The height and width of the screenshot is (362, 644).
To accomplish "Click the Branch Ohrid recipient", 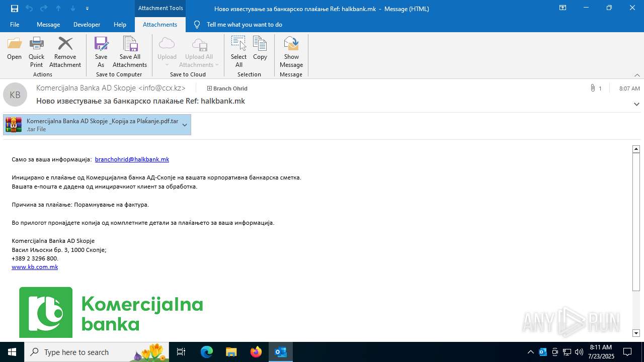I will (x=227, y=88).
